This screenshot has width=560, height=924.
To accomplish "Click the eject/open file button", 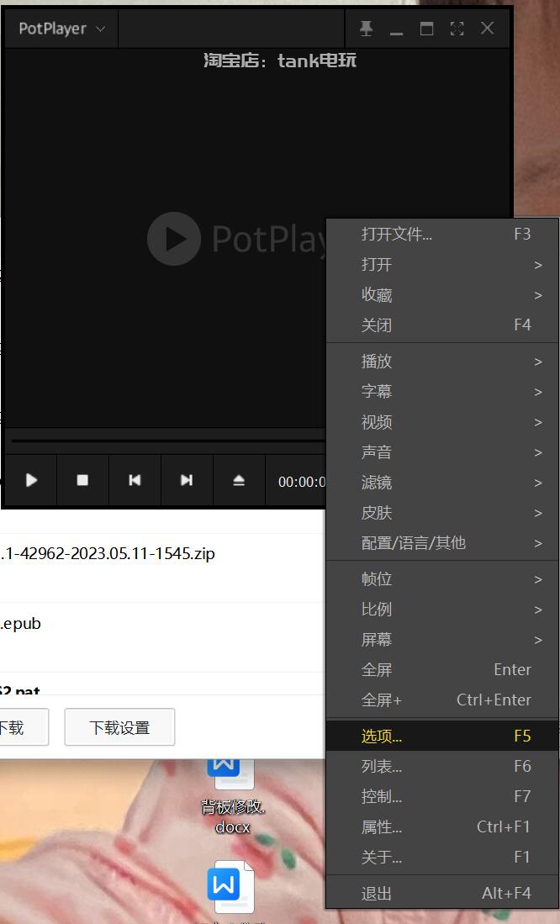I will [238, 480].
